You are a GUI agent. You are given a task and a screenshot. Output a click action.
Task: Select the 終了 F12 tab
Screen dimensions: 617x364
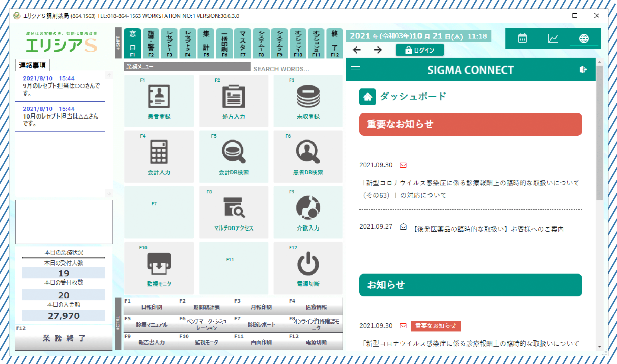coord(334,43)
